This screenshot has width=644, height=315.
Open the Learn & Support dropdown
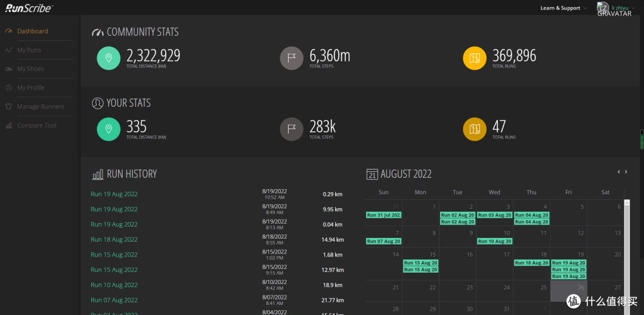coord(563,8)
